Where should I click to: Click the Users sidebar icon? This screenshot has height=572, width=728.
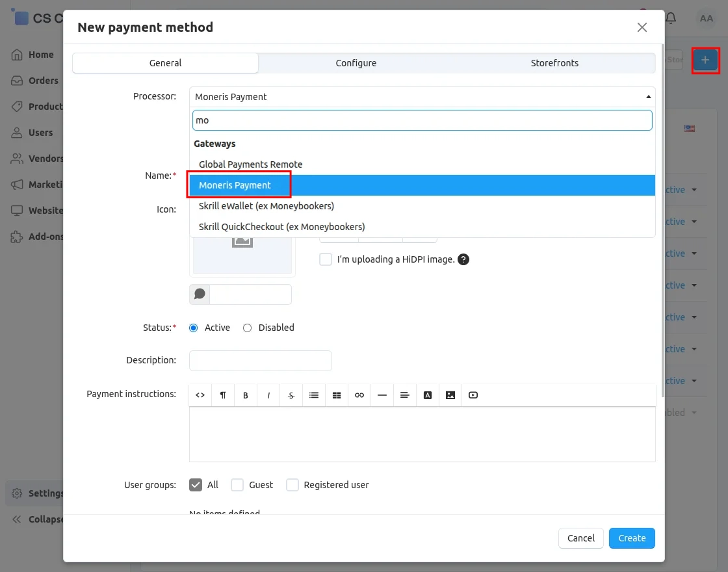17,133
